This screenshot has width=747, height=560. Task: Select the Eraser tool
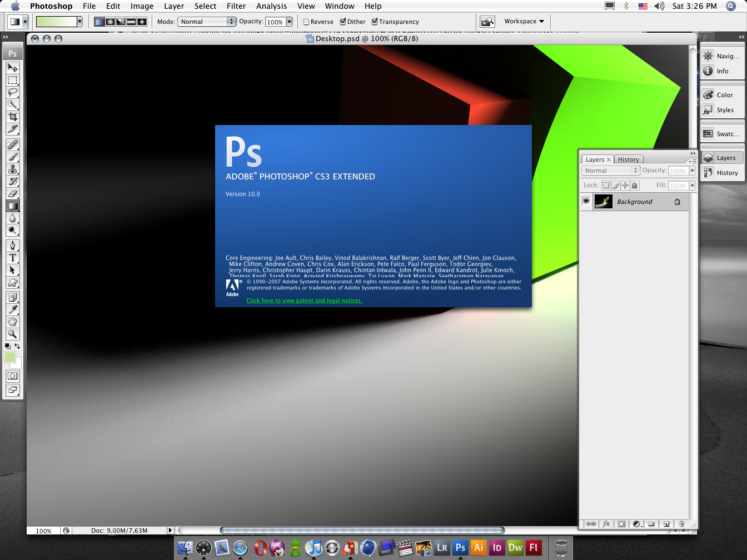pos(12,194)
